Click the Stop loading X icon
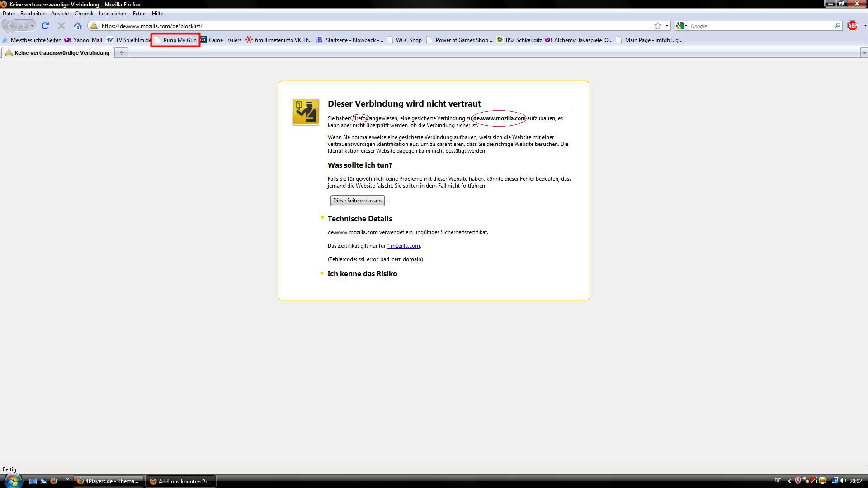The width and height of the screenshot is (868, 488). (x=61, y=26)
